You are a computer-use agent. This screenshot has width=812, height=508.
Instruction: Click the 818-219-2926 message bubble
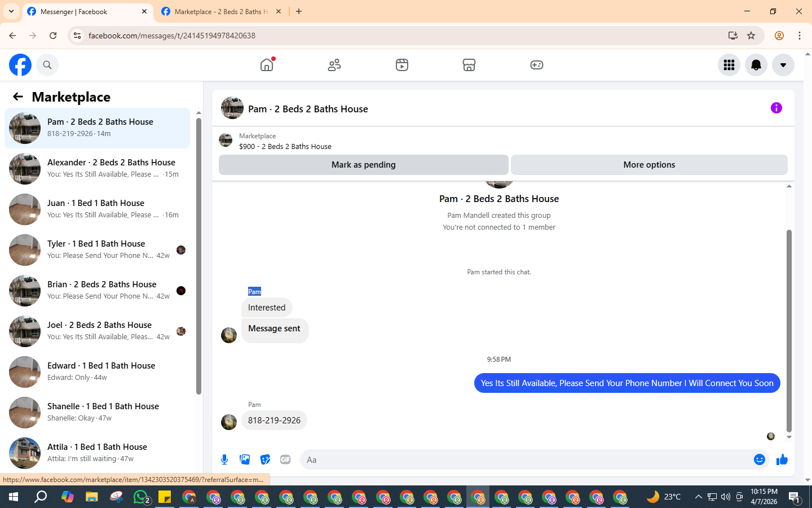click(274, 421)
